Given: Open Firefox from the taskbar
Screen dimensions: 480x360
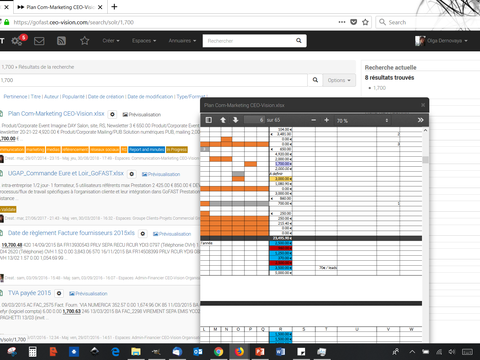Looking at the screenshot, I should coord(239,352).
